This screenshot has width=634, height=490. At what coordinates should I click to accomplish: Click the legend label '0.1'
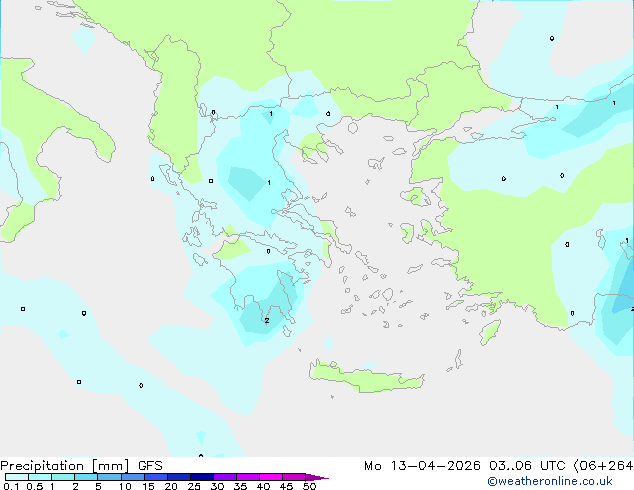pyautogui.click(x=11, y=486)
